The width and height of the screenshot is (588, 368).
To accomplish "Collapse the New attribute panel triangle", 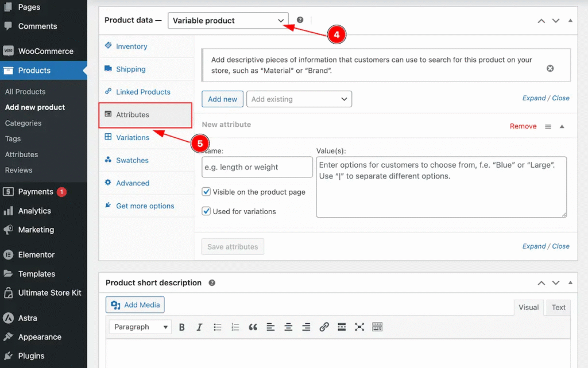I will 562,127.
